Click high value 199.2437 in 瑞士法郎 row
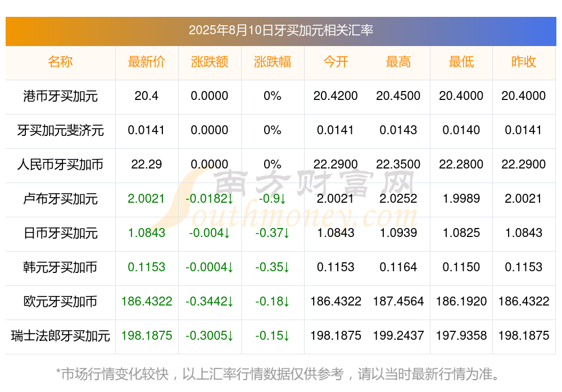 [398, 335]
